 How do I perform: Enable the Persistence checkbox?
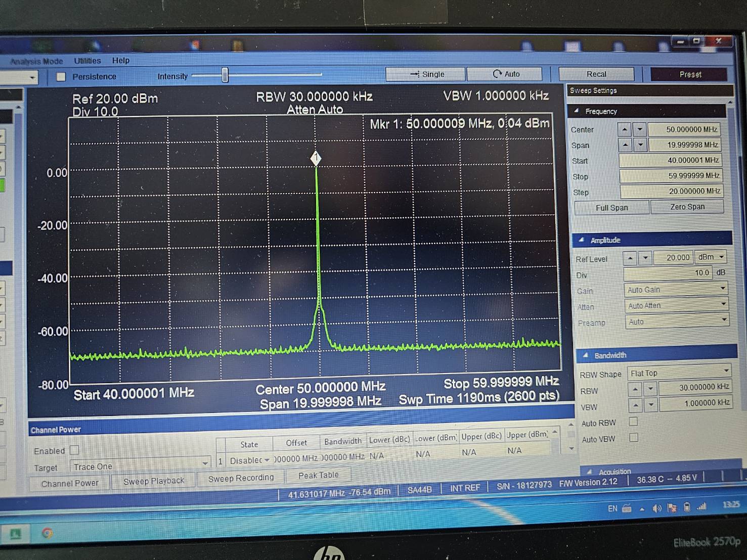pos(61,77)
